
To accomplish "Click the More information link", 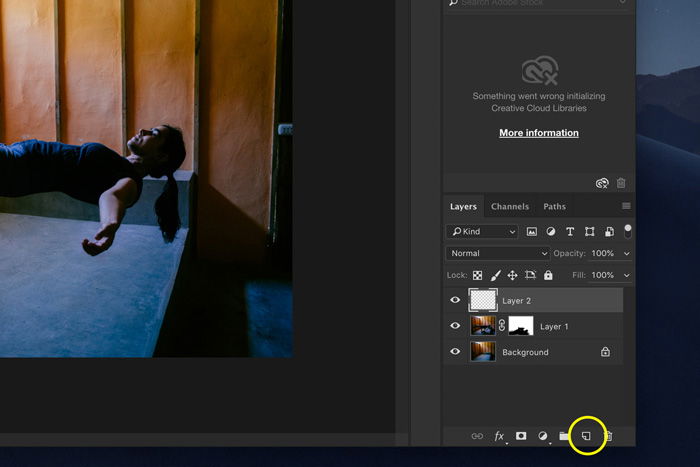I will click(539, 133).
